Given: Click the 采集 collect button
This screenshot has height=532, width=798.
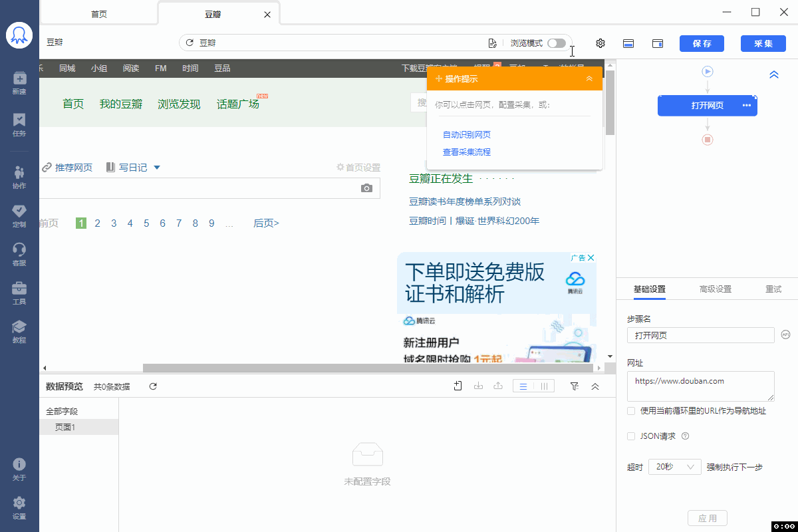Looking at the screenshot, I should point(763,43).
